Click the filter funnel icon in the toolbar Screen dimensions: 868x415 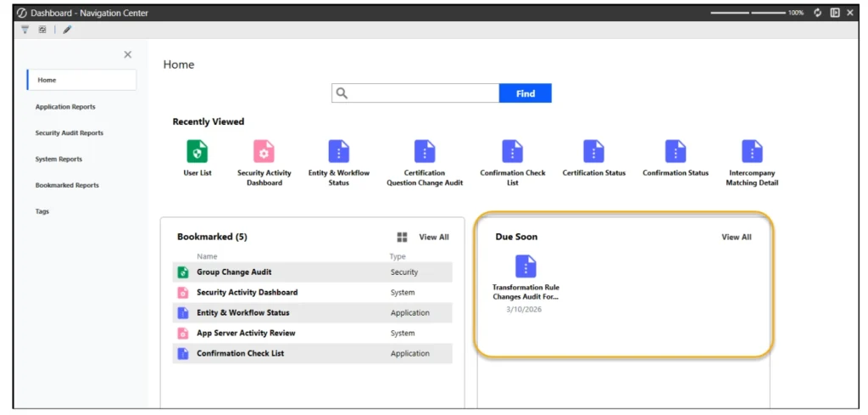(25, 29)
